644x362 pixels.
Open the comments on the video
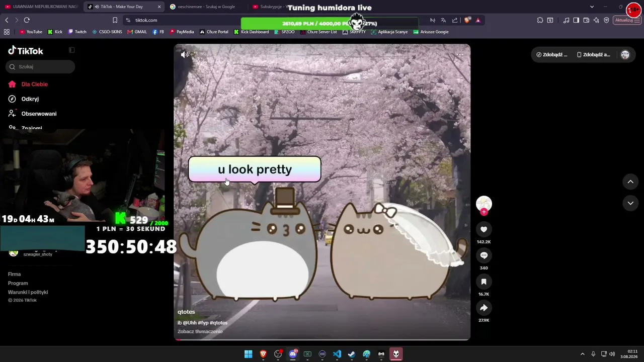point(484,255)
